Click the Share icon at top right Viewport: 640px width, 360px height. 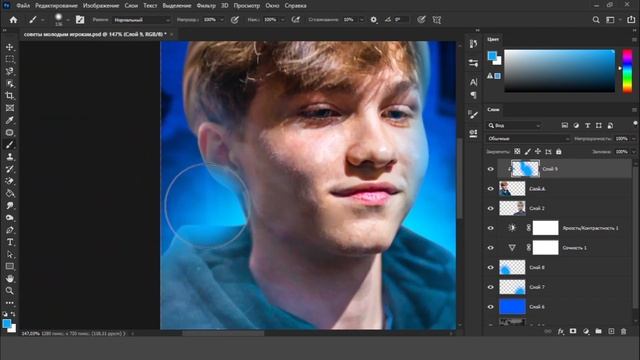(631, 20)
